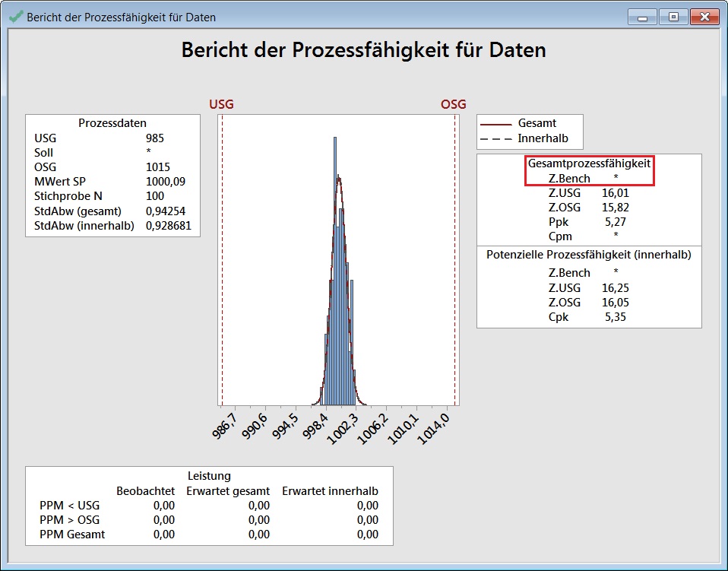Click the PPM < USG row label
The height and width of the screenshot is (571, 728).
pos(70,506)
